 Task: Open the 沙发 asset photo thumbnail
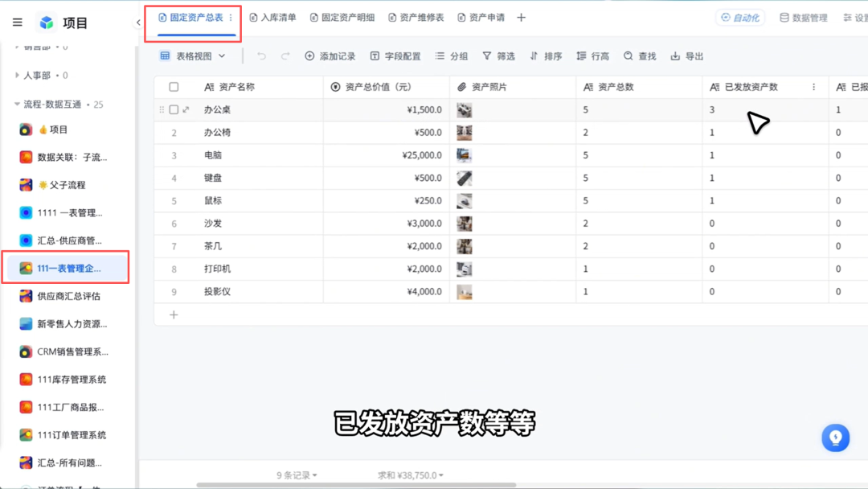465,223
